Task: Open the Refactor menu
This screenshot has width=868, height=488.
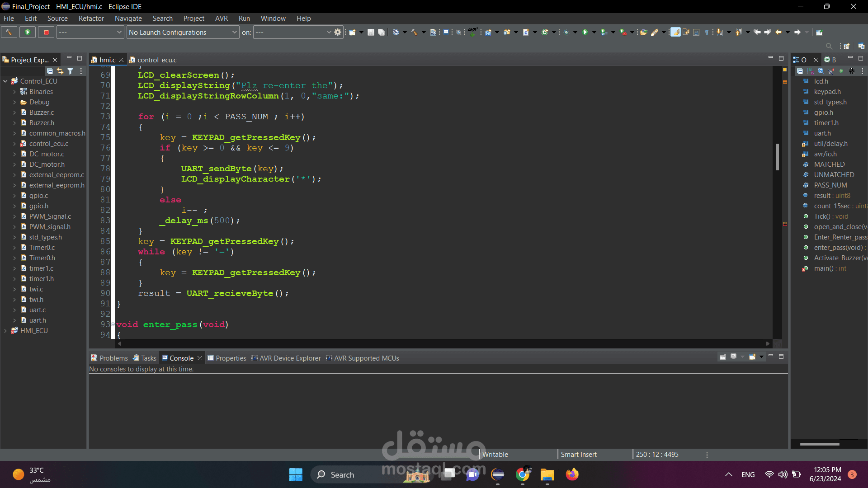Action: 91,19
